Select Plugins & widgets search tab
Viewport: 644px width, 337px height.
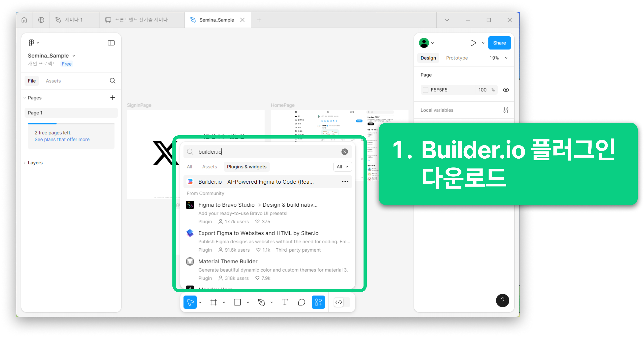tap(247, 167)
